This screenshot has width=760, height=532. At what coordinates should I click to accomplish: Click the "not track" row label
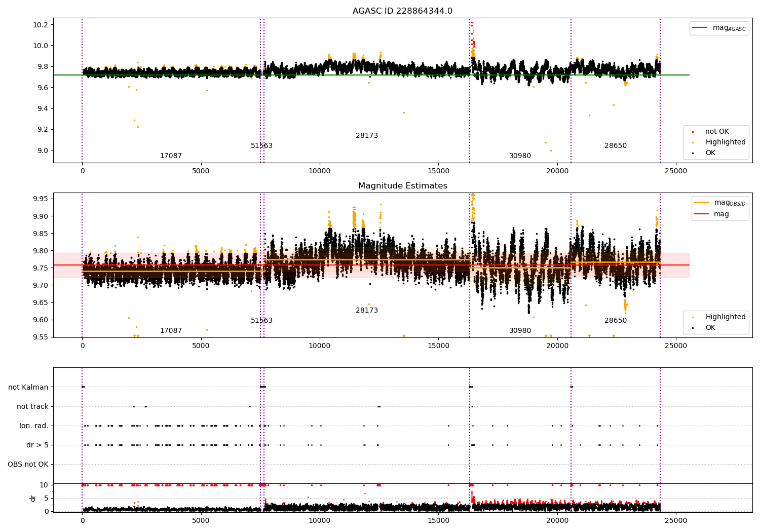[x=32, y=407]
